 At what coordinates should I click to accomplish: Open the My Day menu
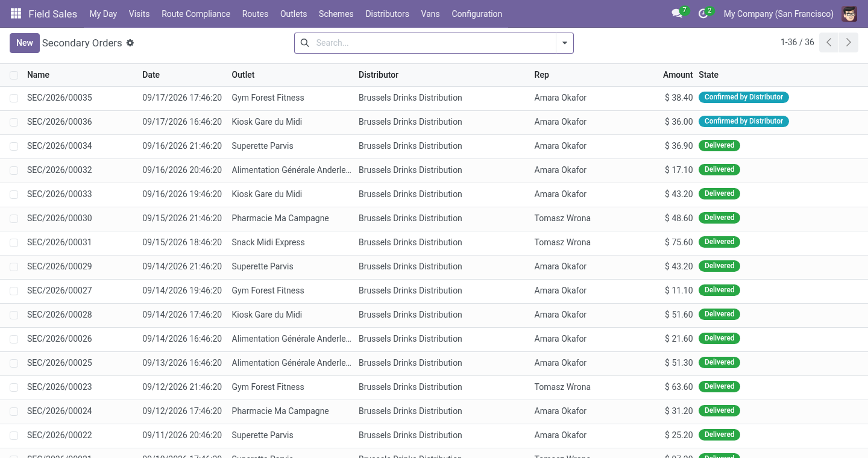click(103, 14)
